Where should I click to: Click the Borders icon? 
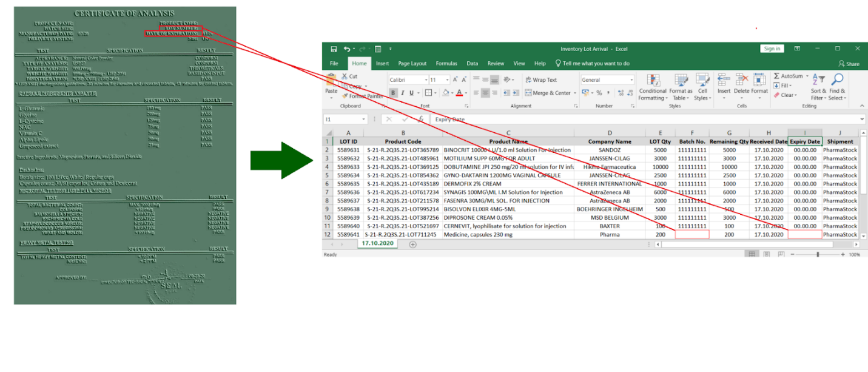point(428,93)
